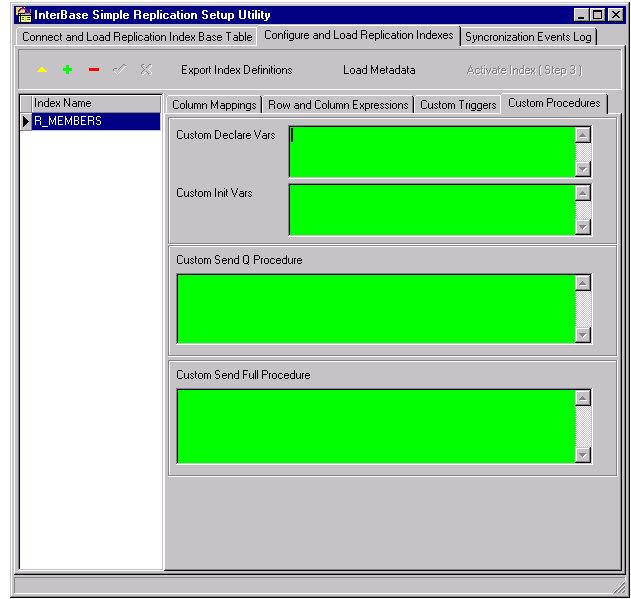
Task: Minimize the Replication Setup Utility window
Action: [x=581, y=15]
